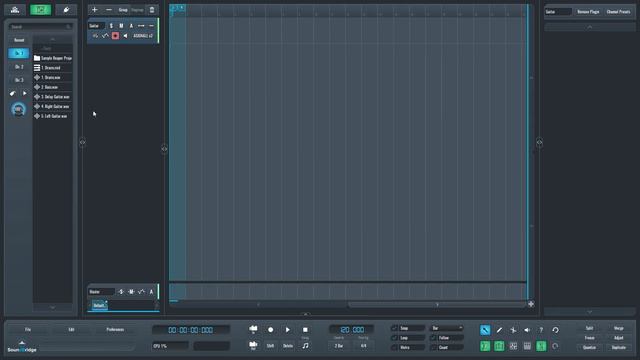Click the browser Search field
This screenshot has width=640, height=360.
pyautogui.click(x=40, y=27)
